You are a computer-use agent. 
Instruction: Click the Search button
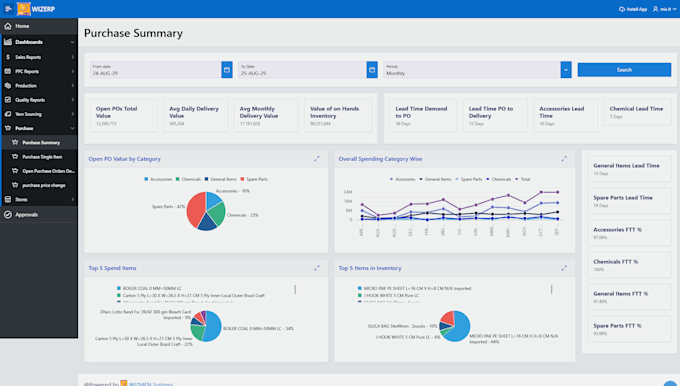pos(624,70)
